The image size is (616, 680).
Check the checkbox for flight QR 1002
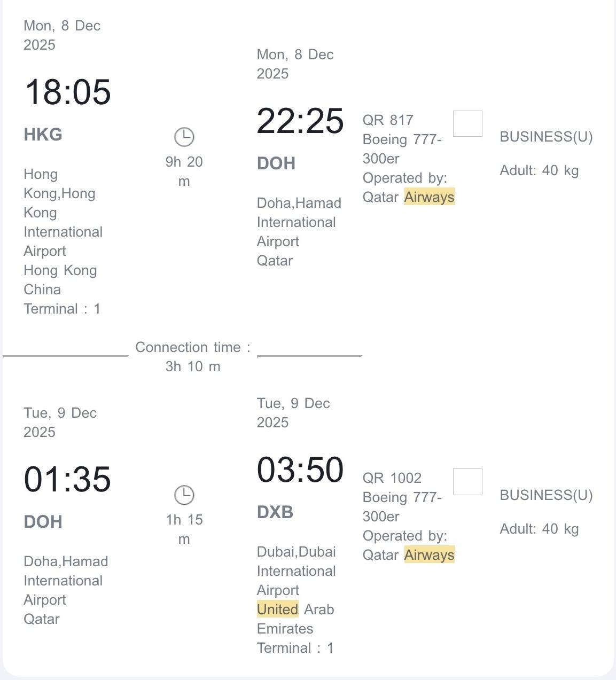tap(467, 481)
